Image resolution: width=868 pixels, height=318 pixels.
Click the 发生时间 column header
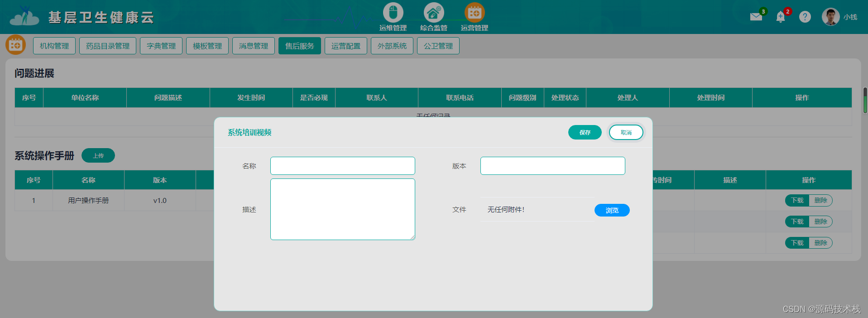[251, 97]
